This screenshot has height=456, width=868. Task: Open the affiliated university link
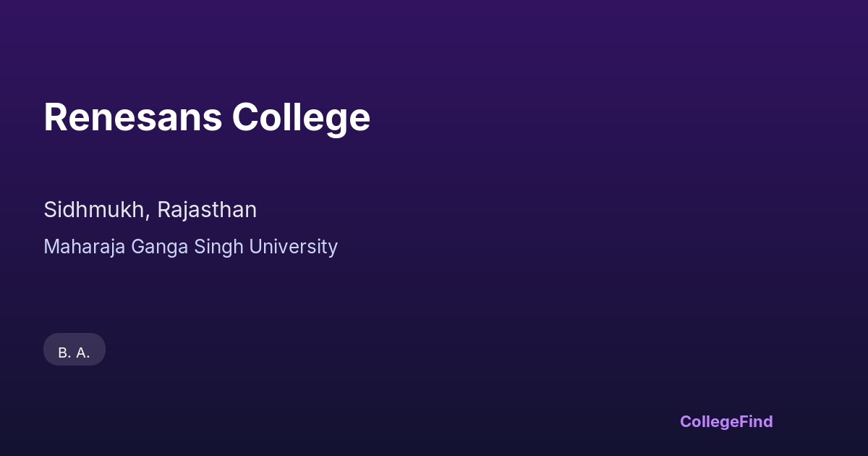click(x=190, y=247)
